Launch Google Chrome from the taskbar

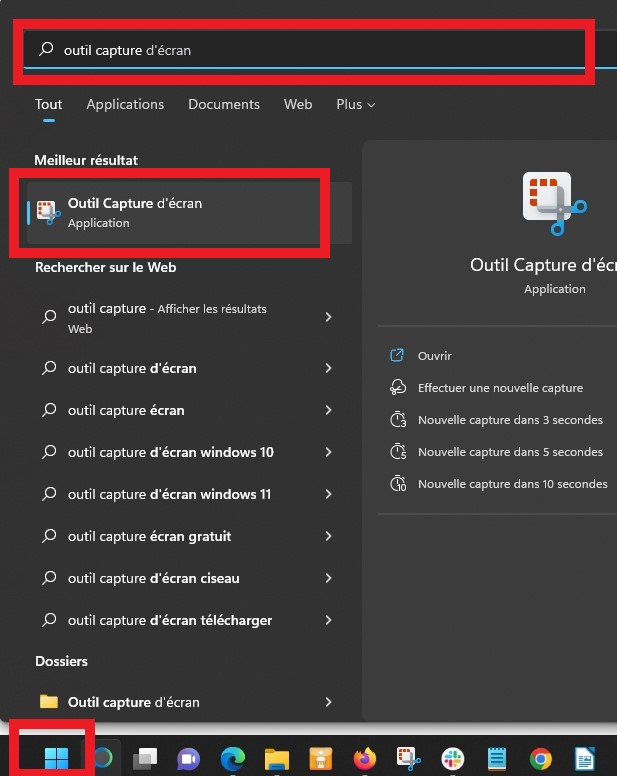pyautogui.click(x=540, y=759)
